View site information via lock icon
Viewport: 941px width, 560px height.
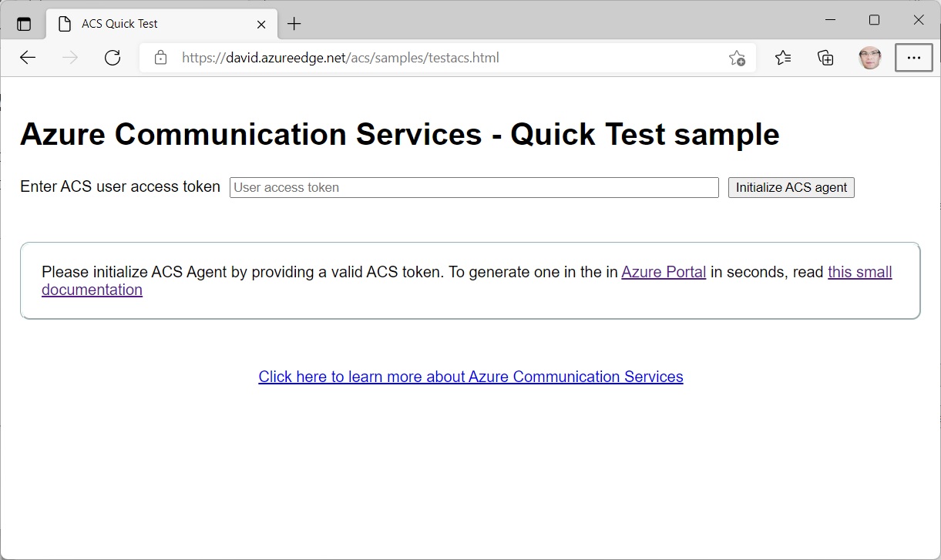[160, 58]
